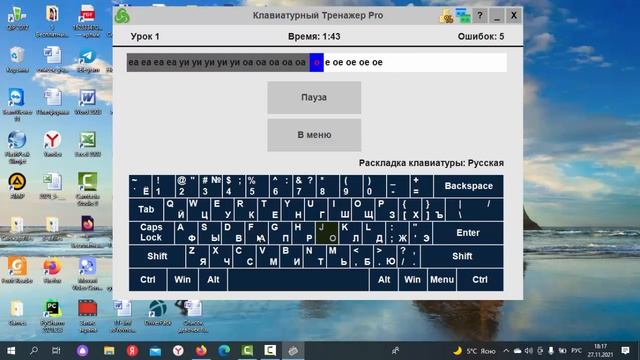Click the blue highlighted current letter in exercise line
The width and height of the screenshot is (640, 360).
pyautogui.click(x=316, y=62)
